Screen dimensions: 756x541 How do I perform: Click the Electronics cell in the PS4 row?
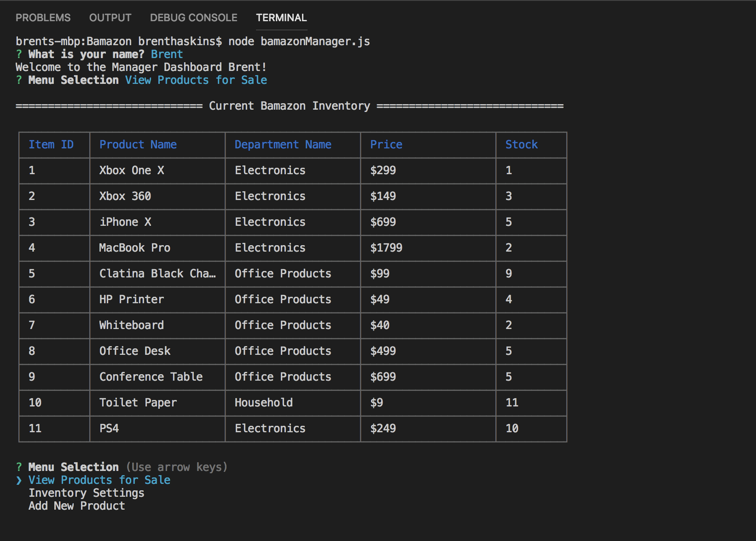293,429
